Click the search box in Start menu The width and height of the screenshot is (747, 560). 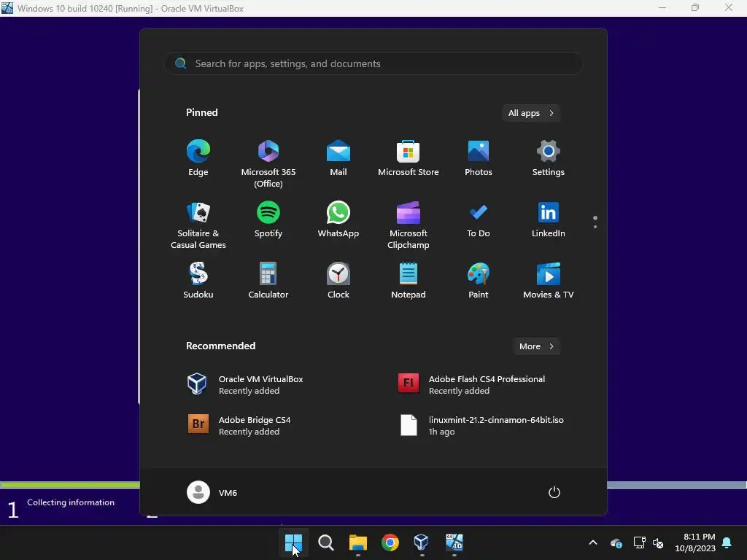tap(373, 63)
